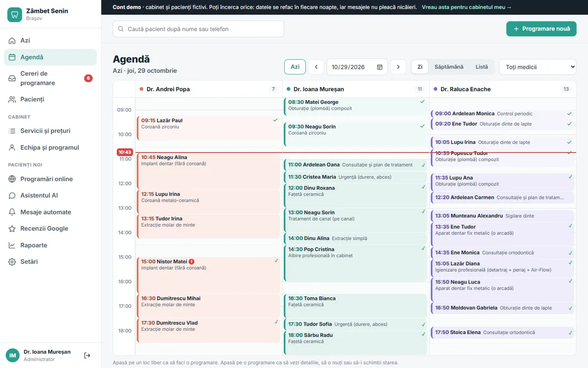Open Pacienți in the sidebar
Viewport: 588px width, 368px height.
tap(50, 100)
